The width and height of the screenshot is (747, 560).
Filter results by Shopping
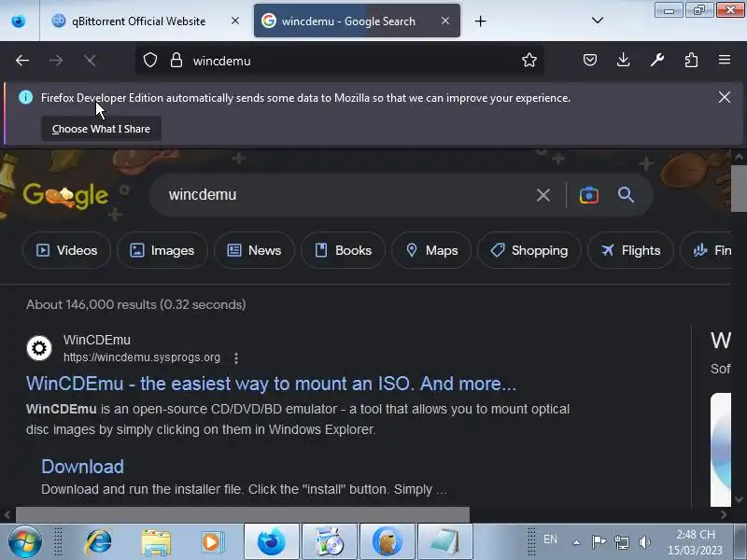[x=529, y=250]
